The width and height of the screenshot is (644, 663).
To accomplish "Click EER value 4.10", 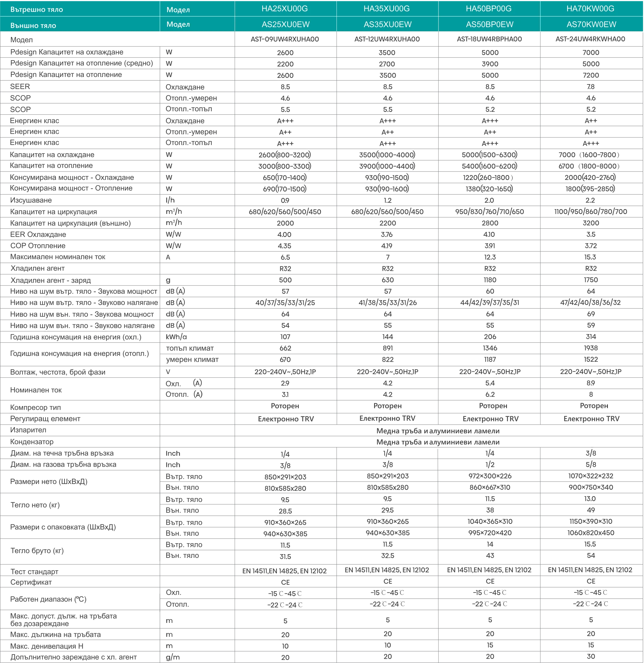I will click(489, 234).
